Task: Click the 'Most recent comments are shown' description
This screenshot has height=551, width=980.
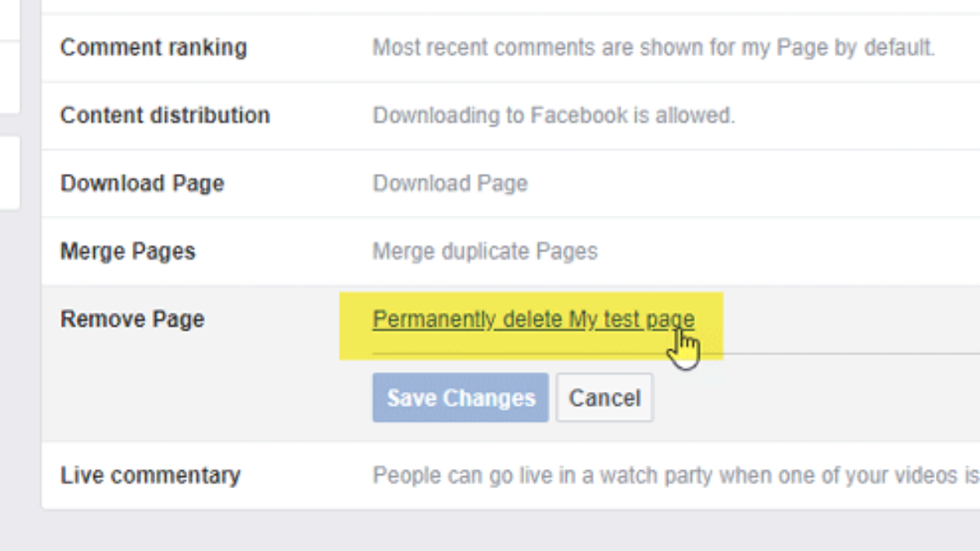Action: (653, 47)
